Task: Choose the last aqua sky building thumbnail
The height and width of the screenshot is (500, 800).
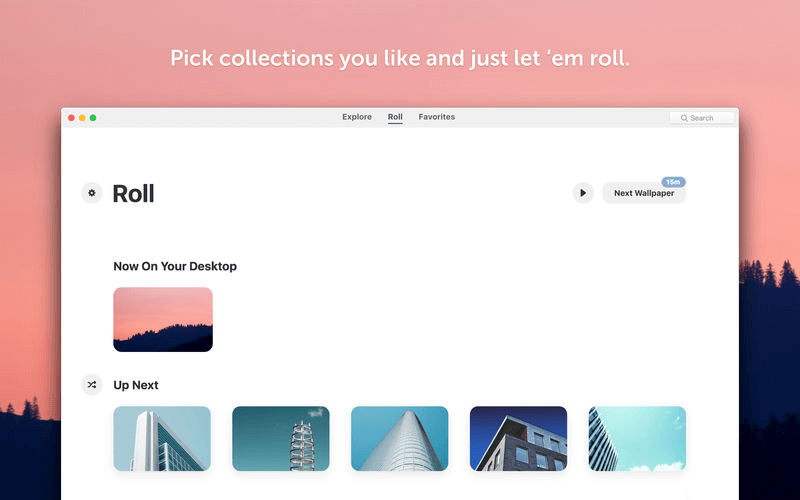Action: click(x=637, y=438)
